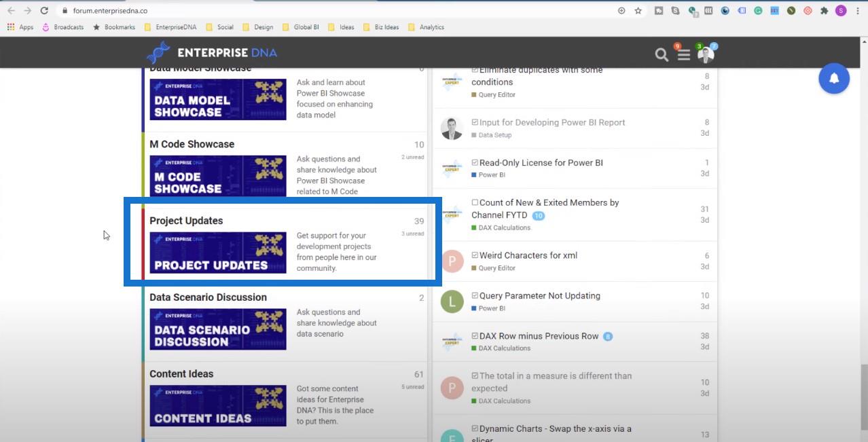This screenshot has height=442, width=868.
Task: Open the Chrome three-dot menu
Action: pyautogui.click(x=858, y=11)
